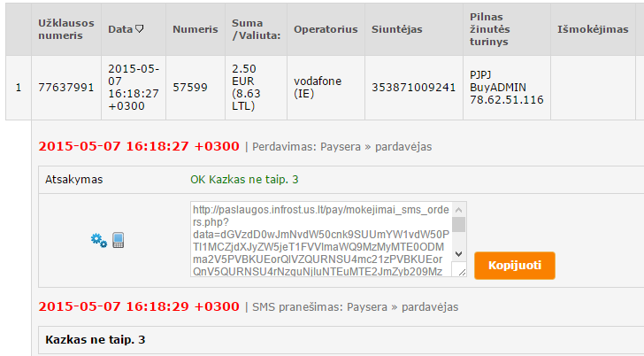Select request number 77637991 cell
Viewport: 644px width, 356px height.
[66, 88]
